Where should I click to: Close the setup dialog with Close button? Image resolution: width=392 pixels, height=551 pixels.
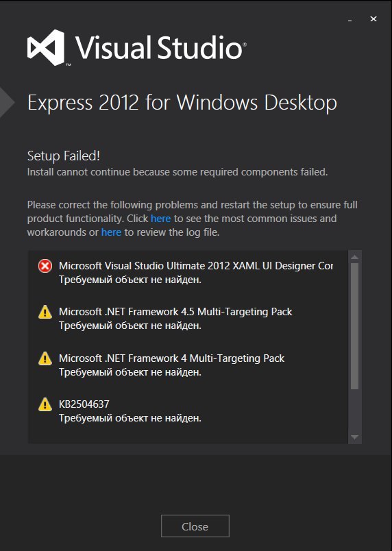click(195, 526)
